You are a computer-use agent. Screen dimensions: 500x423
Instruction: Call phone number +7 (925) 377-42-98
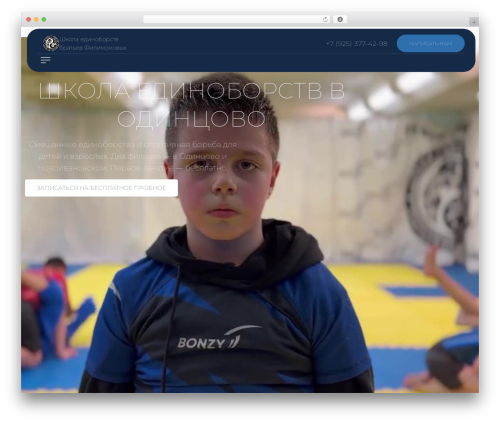click(357, 44)
